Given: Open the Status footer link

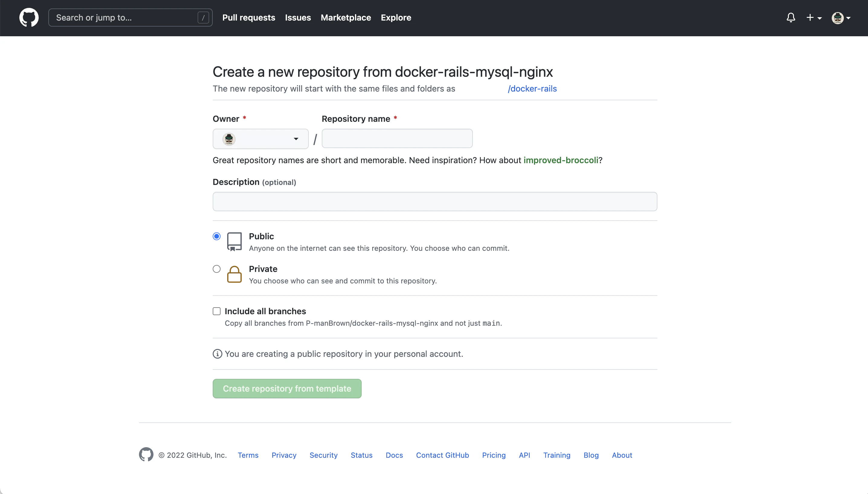Looking at the screenshot, I should pyautogui.click(x=362, y=455).
